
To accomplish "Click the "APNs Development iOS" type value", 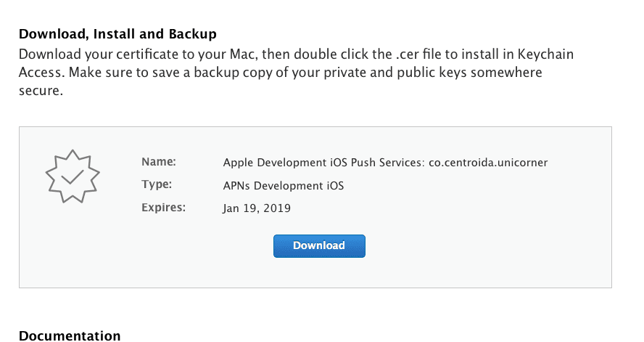I will coord(283,185).
